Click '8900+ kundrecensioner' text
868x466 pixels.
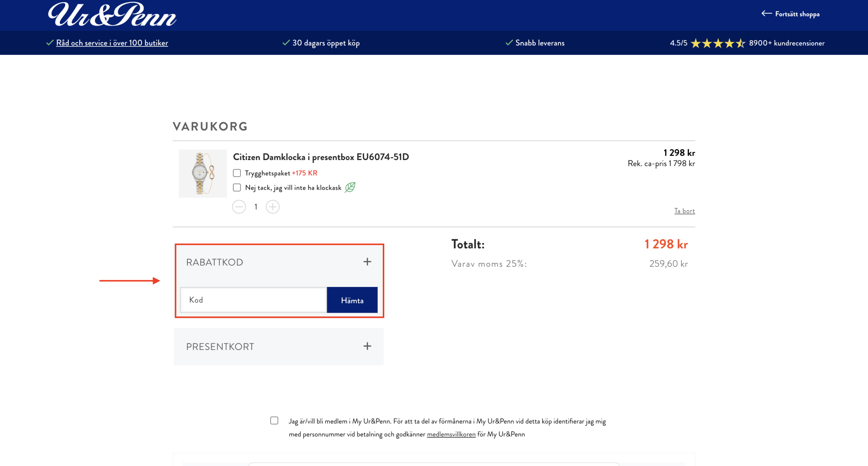(x=787, y=43)
